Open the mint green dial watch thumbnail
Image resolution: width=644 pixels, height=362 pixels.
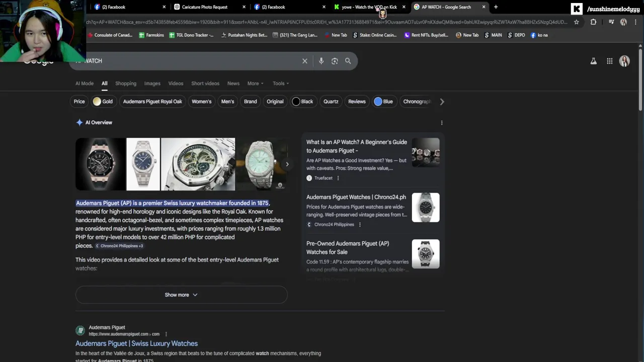(262, 164)
